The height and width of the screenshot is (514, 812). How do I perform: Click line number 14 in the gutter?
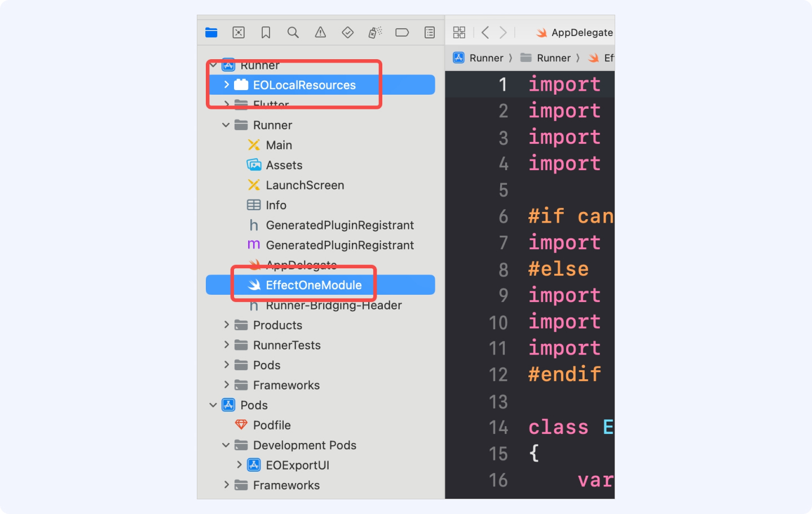coord(498,428)
